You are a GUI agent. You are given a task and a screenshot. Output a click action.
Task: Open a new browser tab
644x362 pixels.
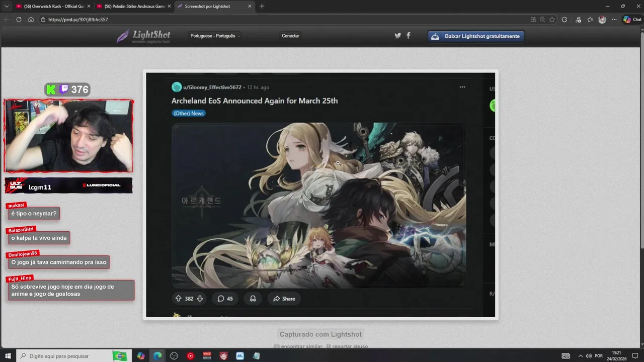coord(262,6)
